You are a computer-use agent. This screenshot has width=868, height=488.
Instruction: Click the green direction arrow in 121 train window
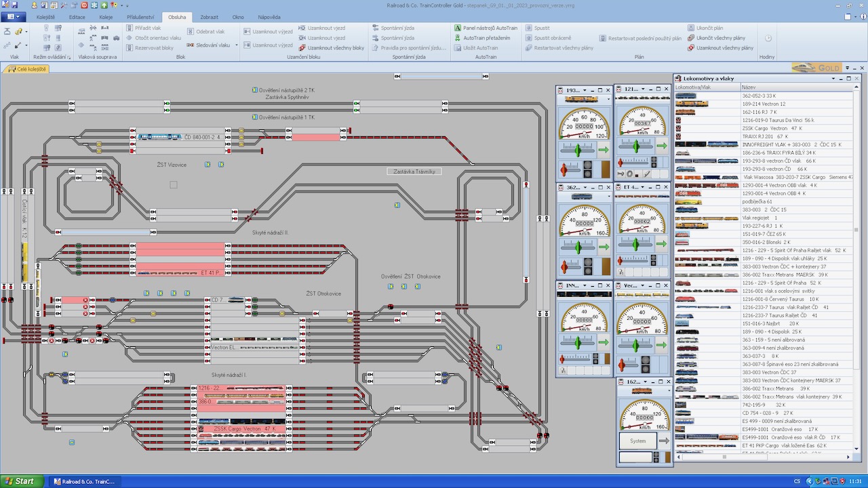pyautogui.click(x=661, y=145)
